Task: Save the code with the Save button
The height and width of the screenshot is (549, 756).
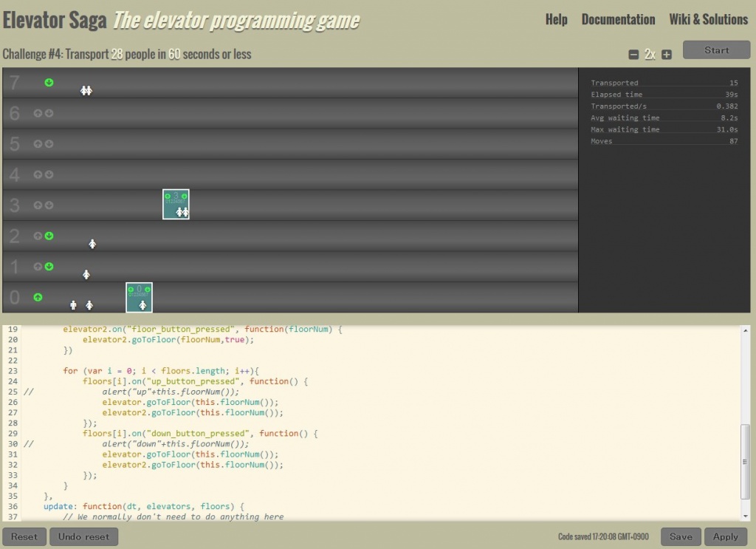Action: click(x=681, y=536)
